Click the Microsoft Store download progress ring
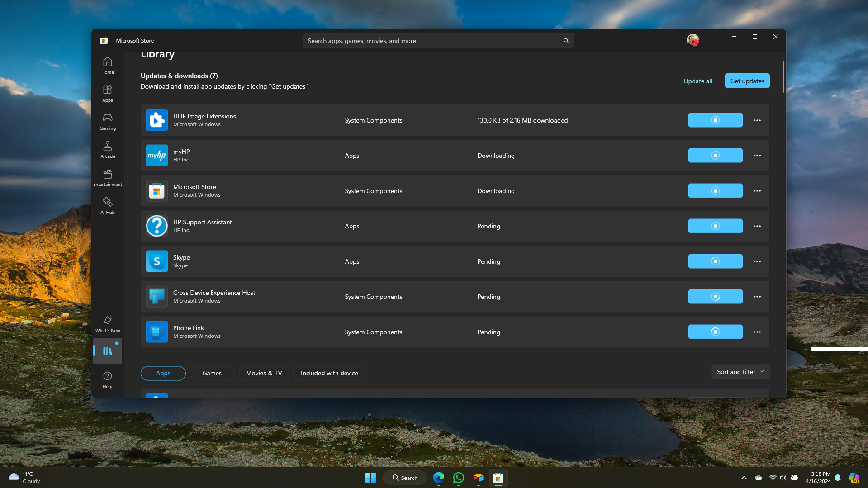This screenshot has width=868, height=488. coord(715,190)
